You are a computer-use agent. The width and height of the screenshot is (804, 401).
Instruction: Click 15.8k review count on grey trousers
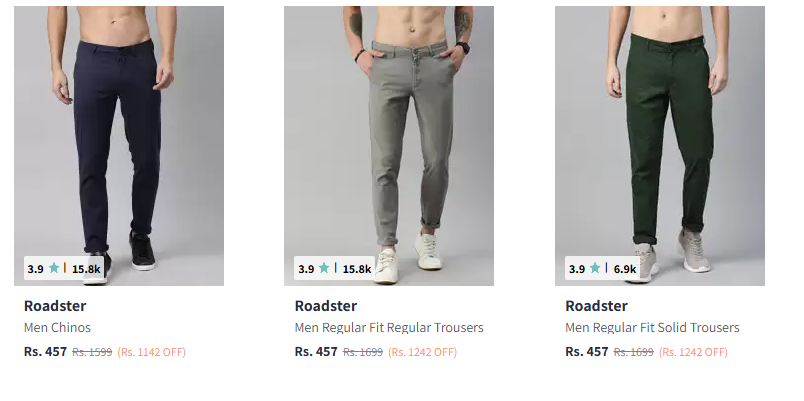(x=357, y=269)
